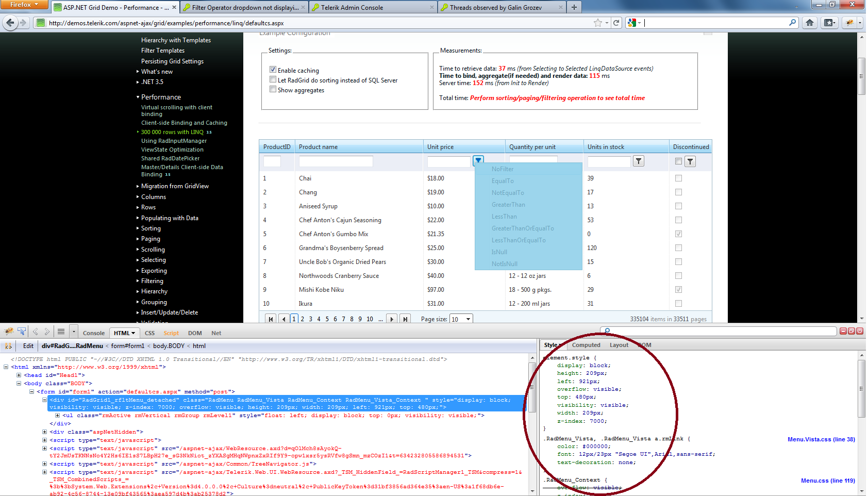Go to the grid's last page
The height and width of the screenshot is (496, 868).
[405, 319]
